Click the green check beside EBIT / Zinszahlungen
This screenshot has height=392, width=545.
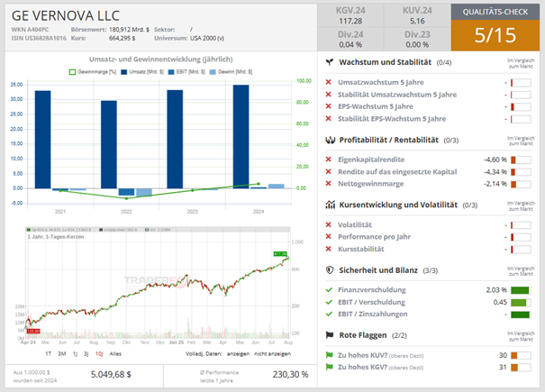pos(329,314)
